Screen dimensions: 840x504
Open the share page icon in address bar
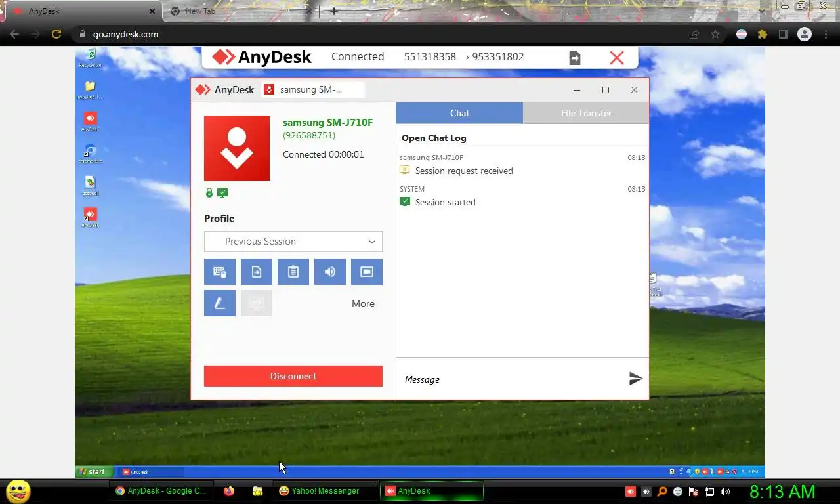[694, 34]
